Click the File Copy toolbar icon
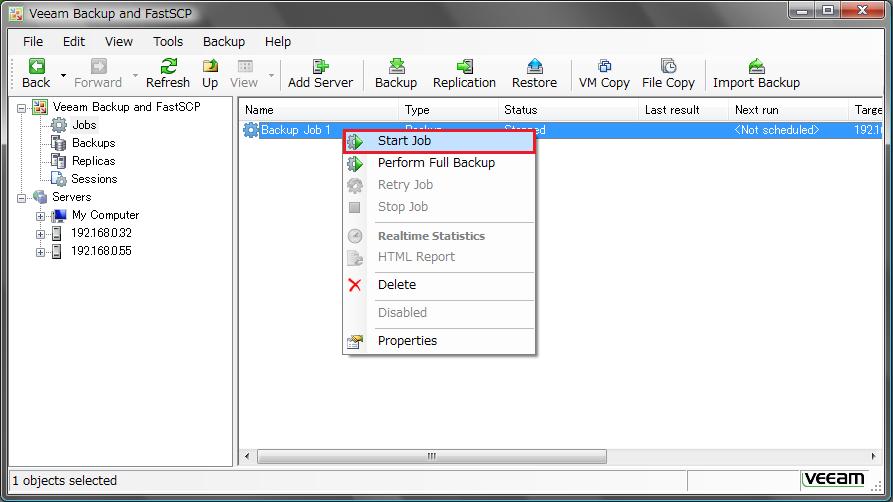This screenshot has width=893, height=502. coord(668,66)
